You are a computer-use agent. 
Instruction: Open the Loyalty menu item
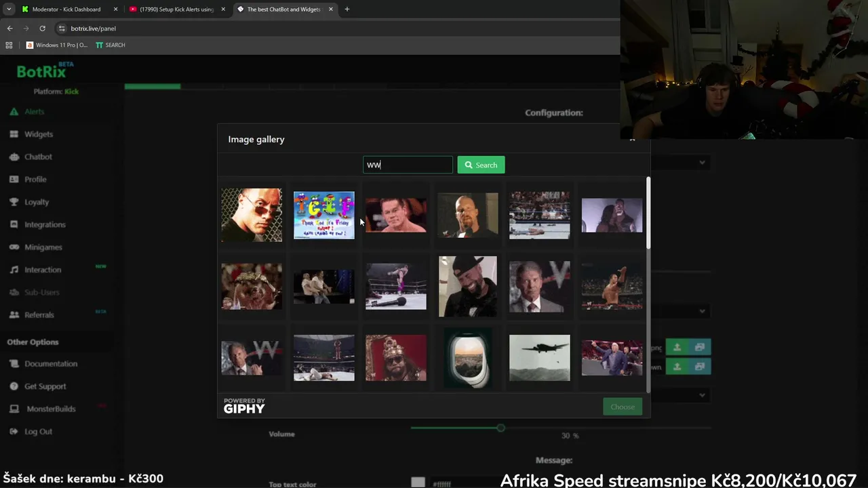[37, 202]
